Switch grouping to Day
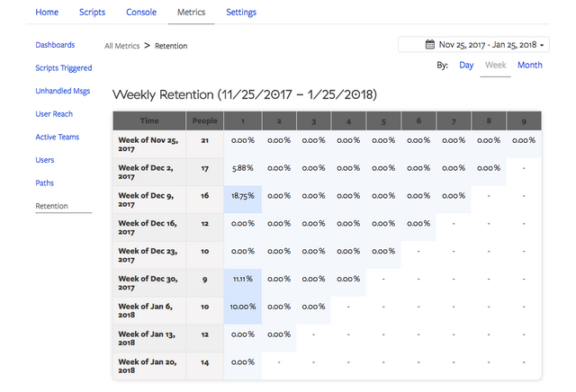The height and width of the screenshot is (392, 576). click(466, 66)
